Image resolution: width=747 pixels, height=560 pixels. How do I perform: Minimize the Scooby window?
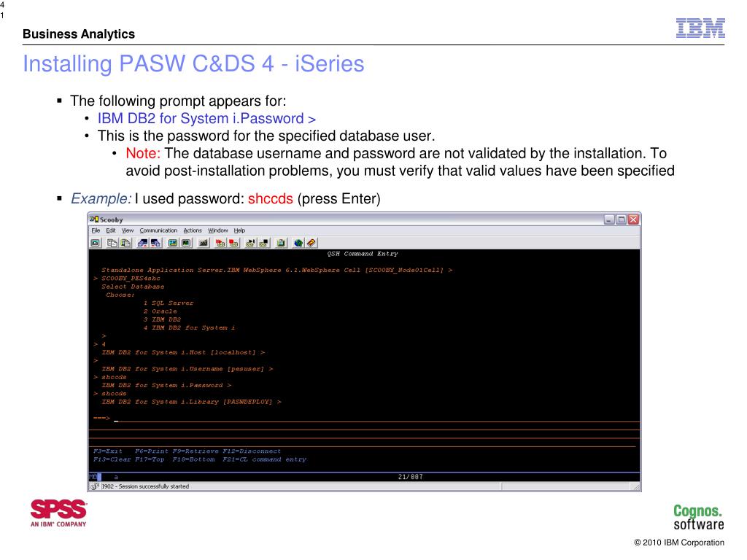(x=609, y=219)
